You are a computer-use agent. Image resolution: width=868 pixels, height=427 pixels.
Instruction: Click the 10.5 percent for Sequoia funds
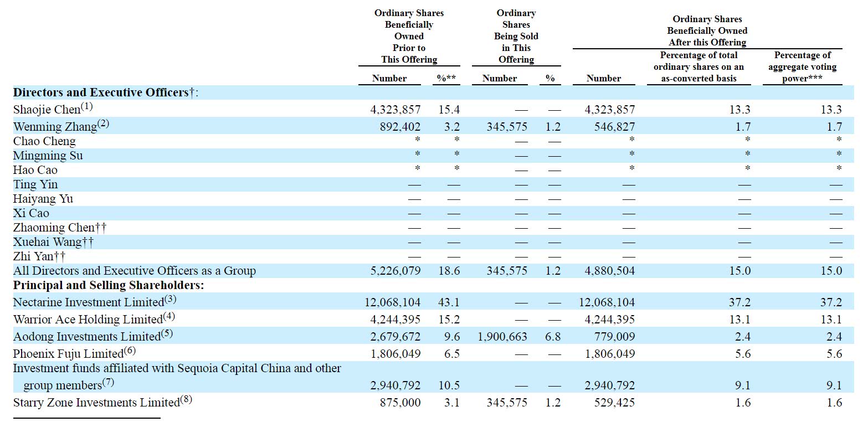coord(449,385)
